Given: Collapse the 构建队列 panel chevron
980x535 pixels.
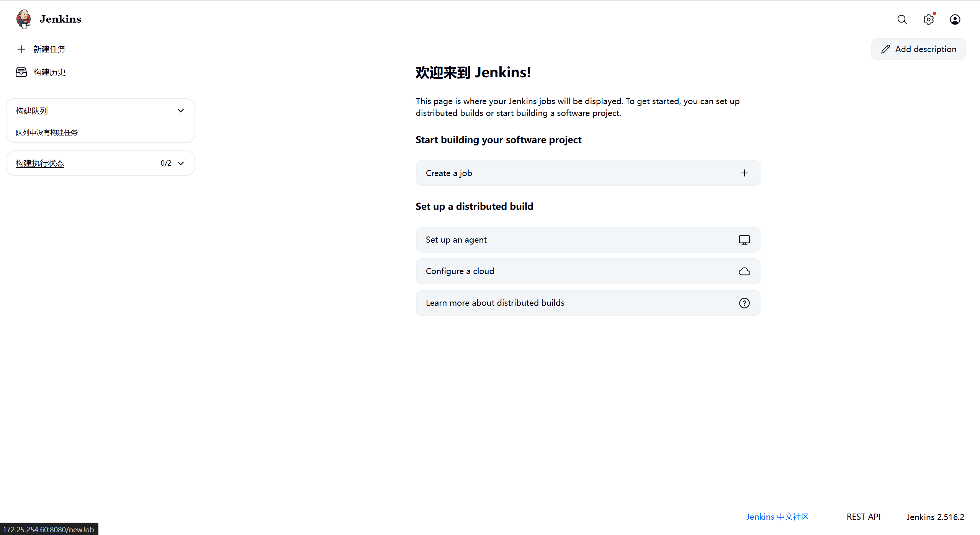Looking at the screenshot, I should (181, 111).
